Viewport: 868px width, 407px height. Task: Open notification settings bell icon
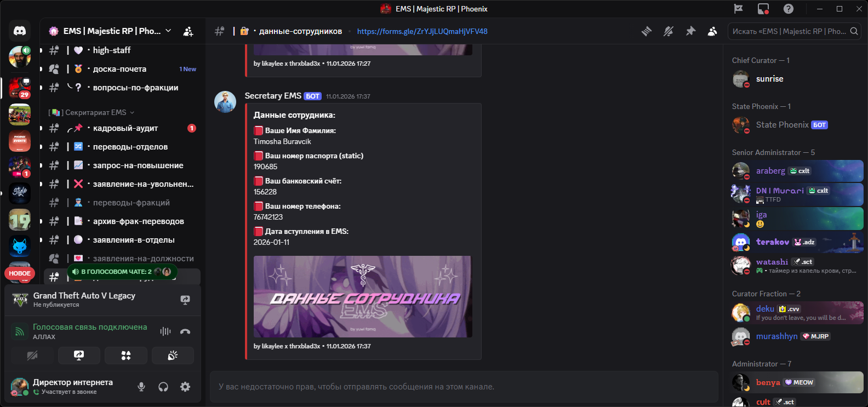click(669, 31)
